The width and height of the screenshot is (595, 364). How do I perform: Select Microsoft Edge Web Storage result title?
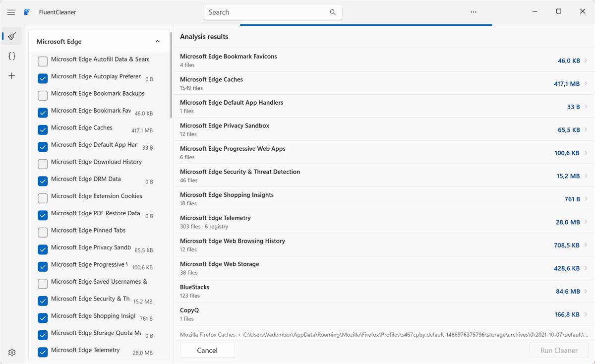pos(220,264)
